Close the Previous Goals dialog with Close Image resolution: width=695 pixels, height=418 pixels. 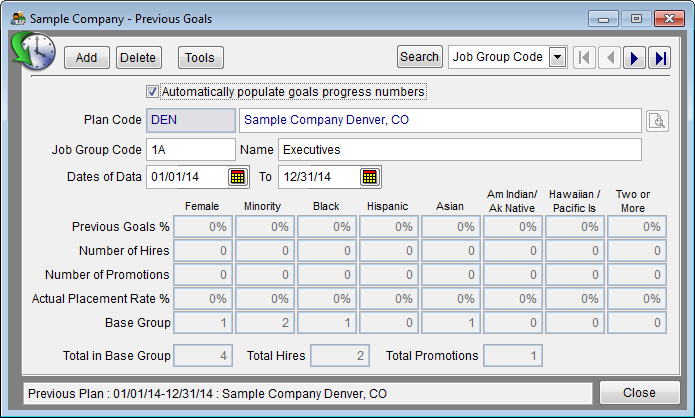point(639,393)
